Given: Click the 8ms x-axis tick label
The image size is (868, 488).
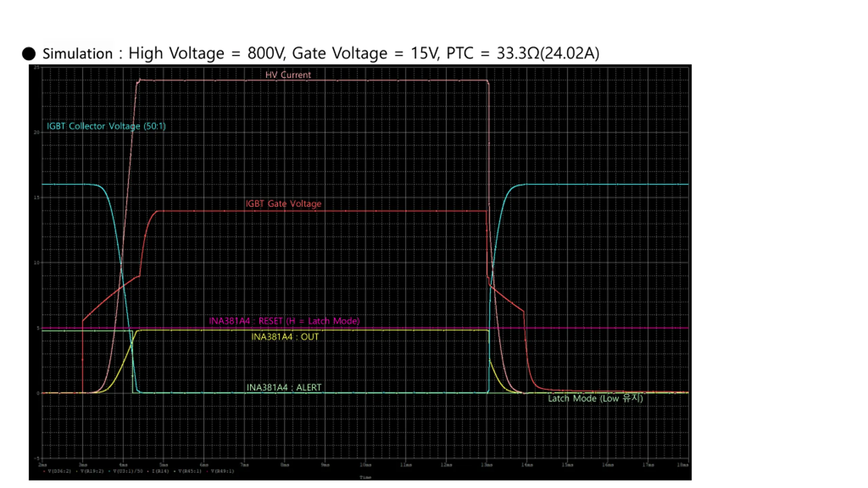Looking at the screenshot, I should pyautogui.click(x=285, y=465).
